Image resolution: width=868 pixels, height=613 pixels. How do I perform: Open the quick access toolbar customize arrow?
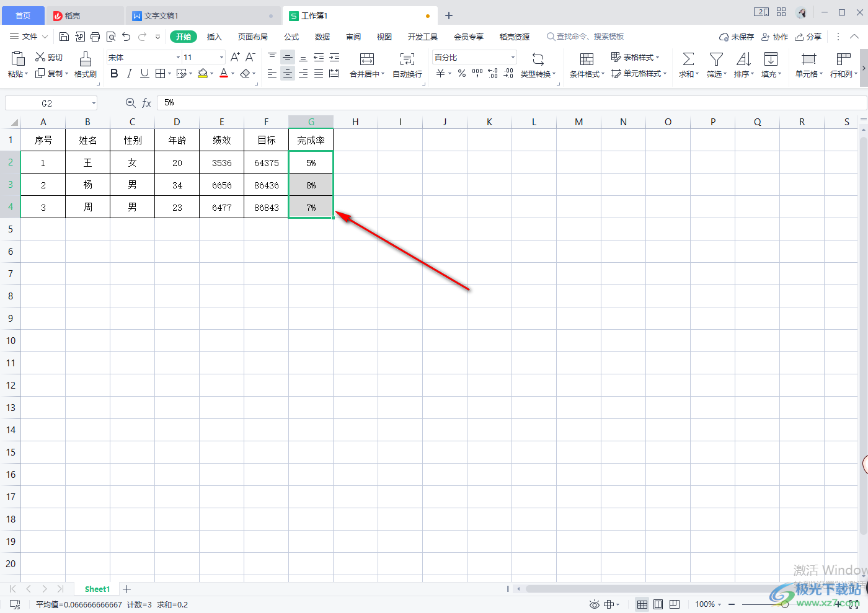coord(157,37)
